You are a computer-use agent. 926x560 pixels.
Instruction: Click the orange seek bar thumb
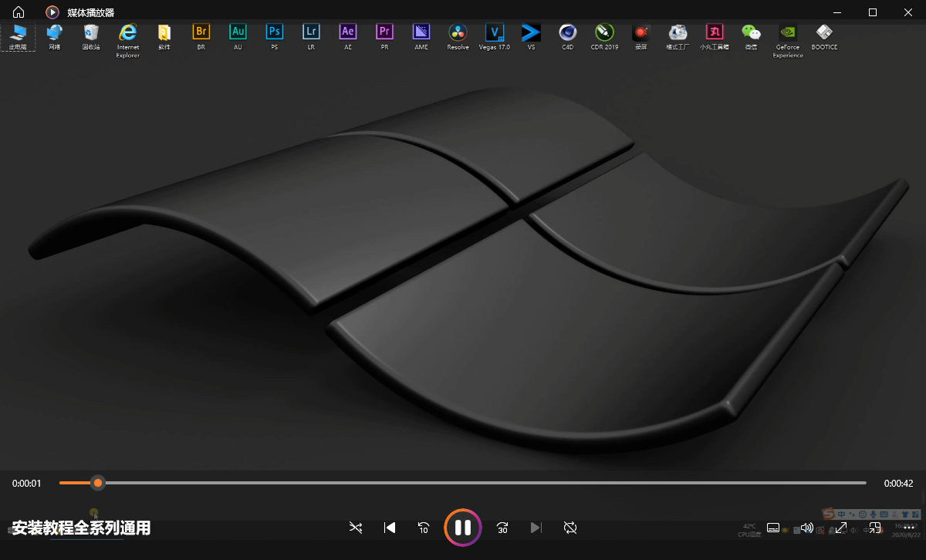[98, 483]
